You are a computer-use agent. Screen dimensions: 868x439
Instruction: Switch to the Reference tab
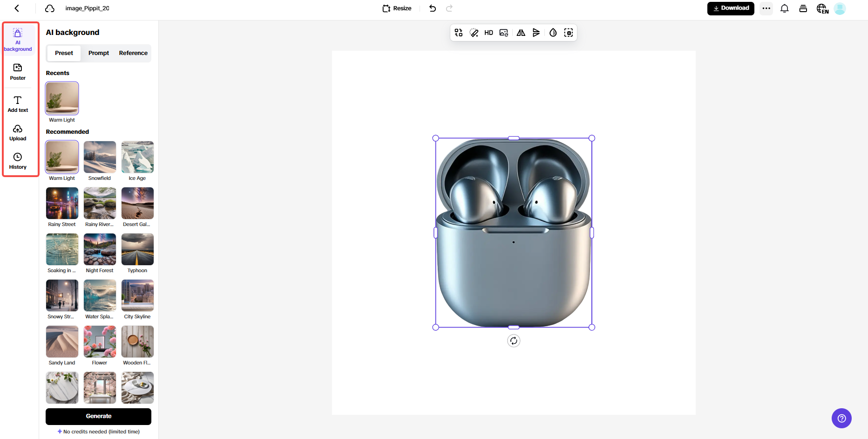[x=133, y=53]
